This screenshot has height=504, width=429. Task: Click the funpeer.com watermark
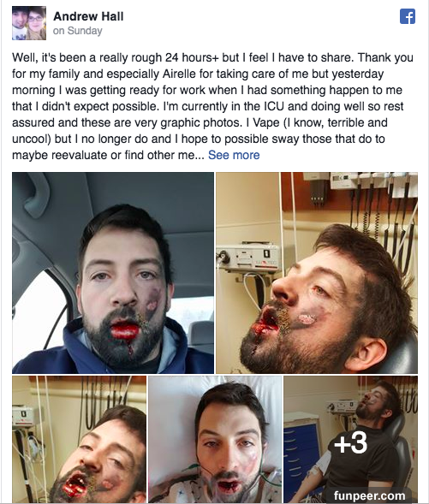point(369,495)
